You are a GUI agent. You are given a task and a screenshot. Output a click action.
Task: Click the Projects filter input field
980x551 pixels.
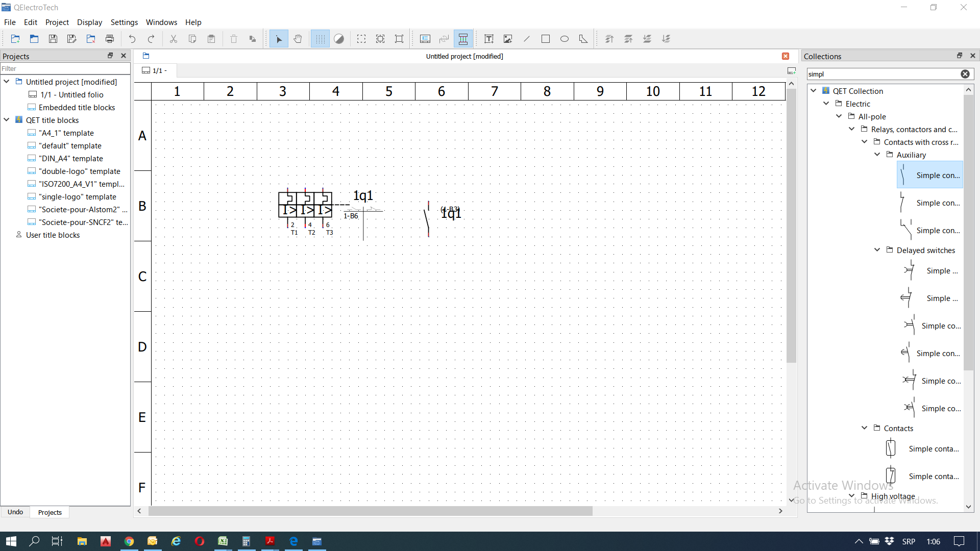click(x=65, y=68)
